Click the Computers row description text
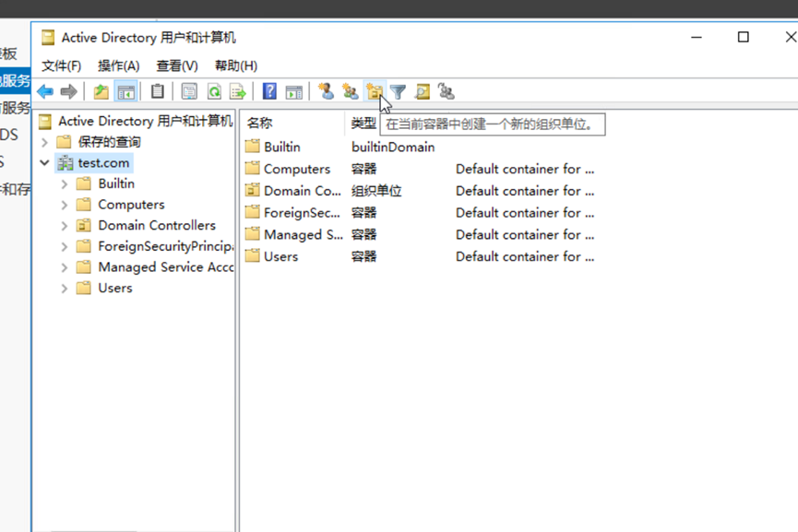This screenshot has height=532, width=798. [525, 169]
